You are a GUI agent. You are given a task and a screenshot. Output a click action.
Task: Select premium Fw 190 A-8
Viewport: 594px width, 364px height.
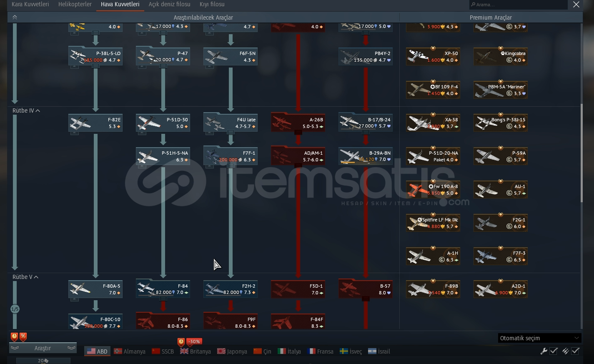pos(433,190)
